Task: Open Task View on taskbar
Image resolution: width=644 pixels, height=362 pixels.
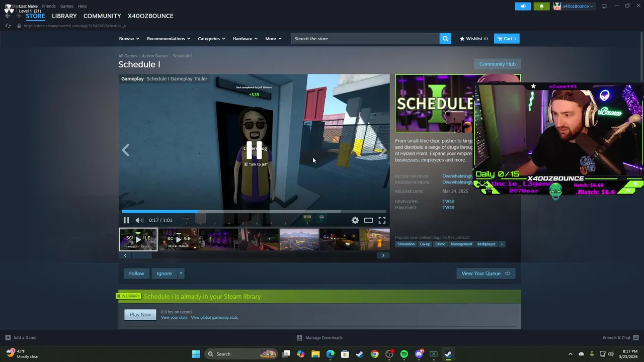Action: click(x=286, y=354)
